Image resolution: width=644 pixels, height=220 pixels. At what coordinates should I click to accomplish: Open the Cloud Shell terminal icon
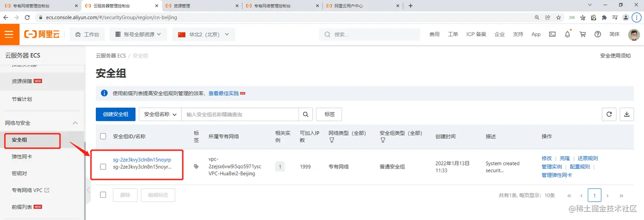point(552,34)
